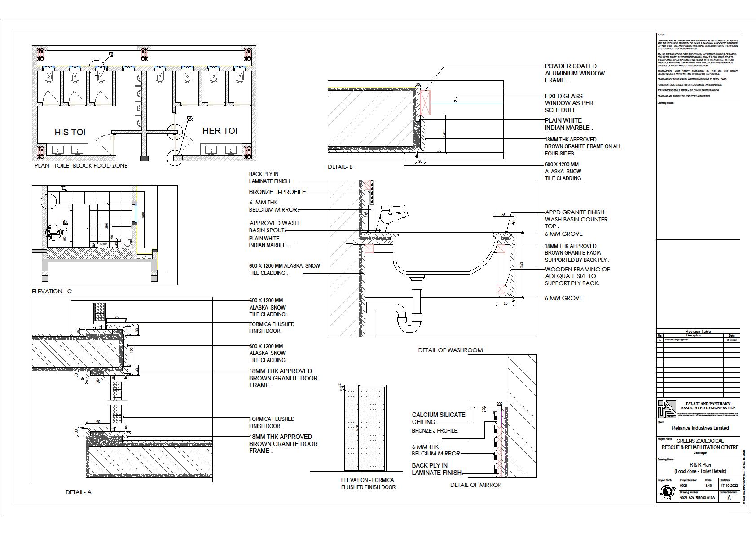
Task: Click "BACK PLY IN LAMINATE FINISH." in mirror detail
Action: tap(437, 469)
